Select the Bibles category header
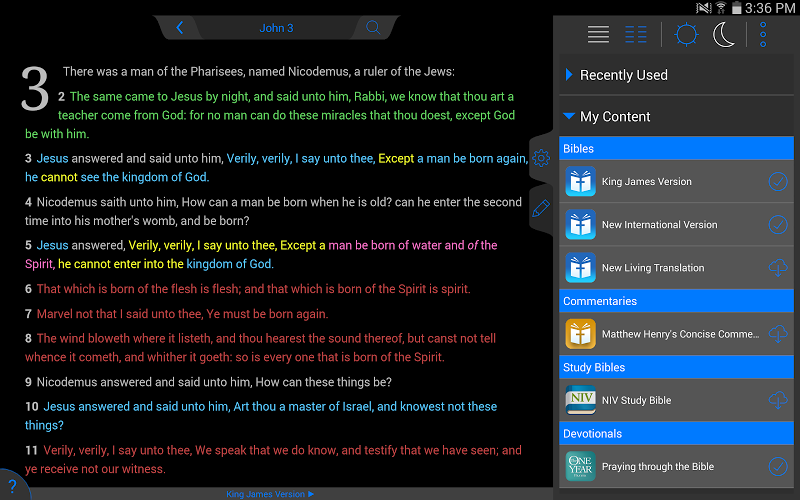This screenshot has height=500, width=800. (x=677, y=148)
